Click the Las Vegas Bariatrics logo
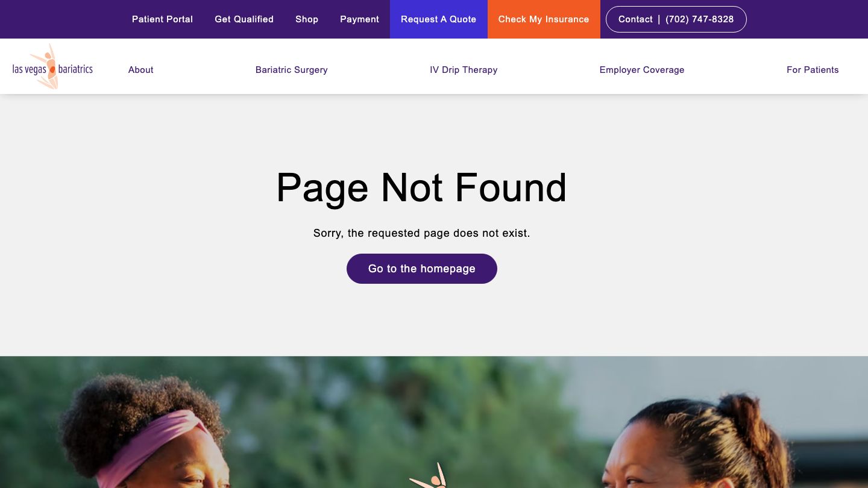The image size is (868, 488). coord(52,67)
